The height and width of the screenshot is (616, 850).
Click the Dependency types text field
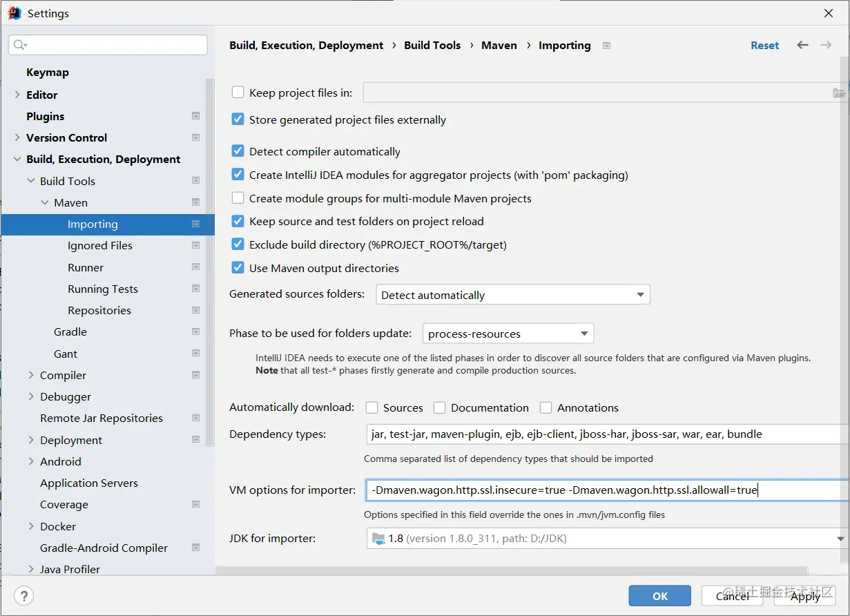[607, 434]
